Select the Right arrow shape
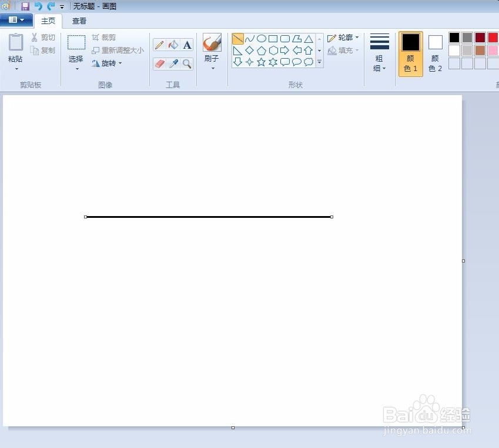 coord(285,50)
